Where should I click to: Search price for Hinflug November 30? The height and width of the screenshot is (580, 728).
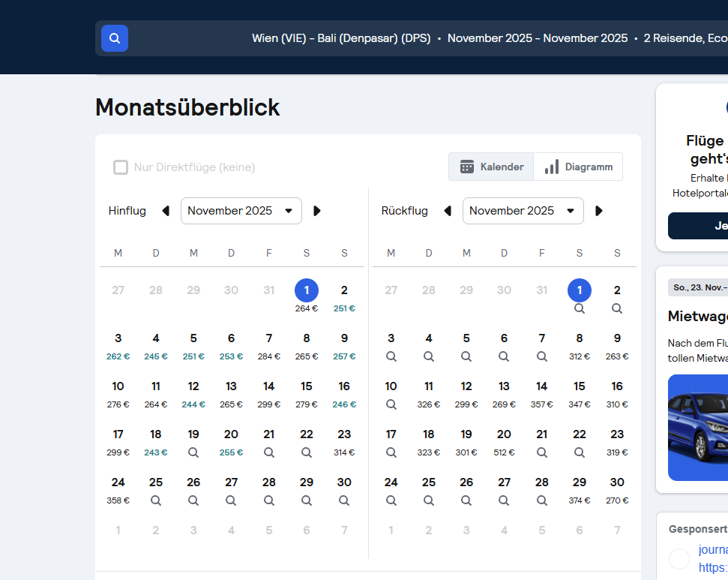(344, 500)
